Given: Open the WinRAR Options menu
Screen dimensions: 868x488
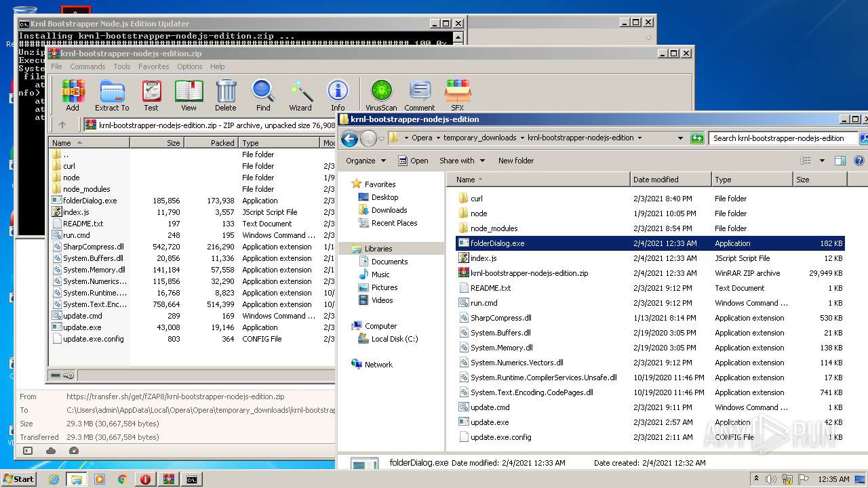Looking at the screenshot, I should pyautogui.click(x=190, y=66).
